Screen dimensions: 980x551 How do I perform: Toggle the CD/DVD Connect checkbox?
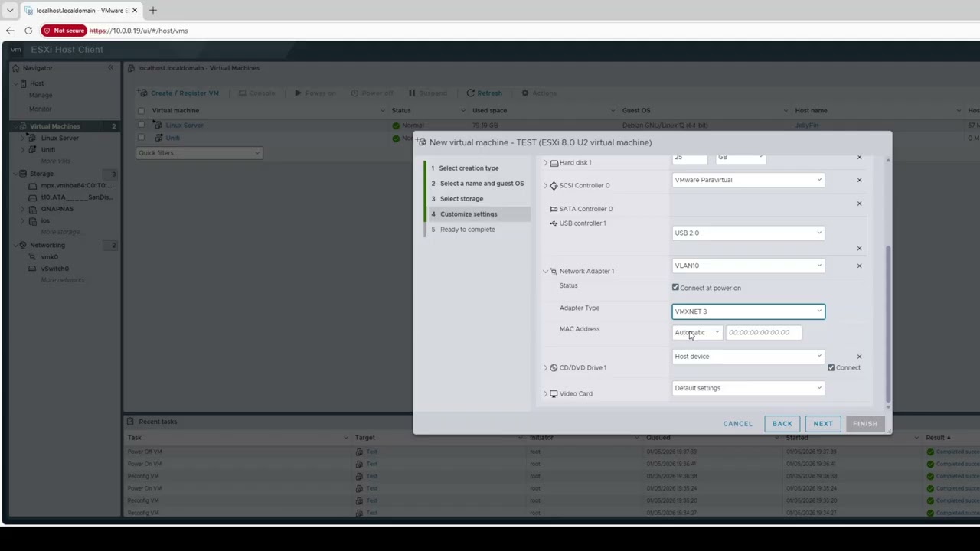[831, 367]
